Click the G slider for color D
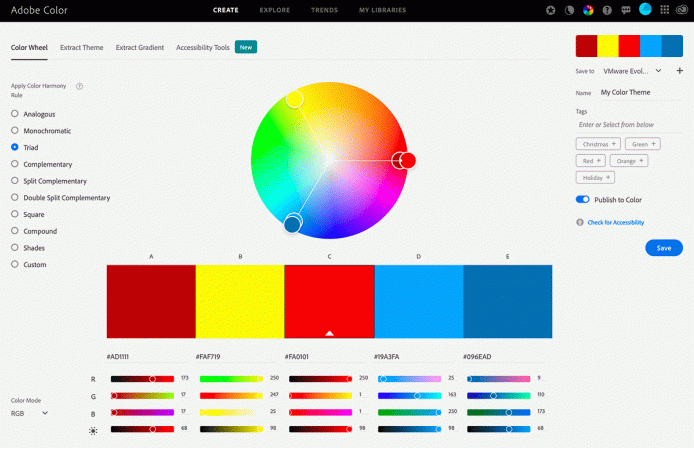The width and height of the screenshot is (694, 453). [409, 395]
